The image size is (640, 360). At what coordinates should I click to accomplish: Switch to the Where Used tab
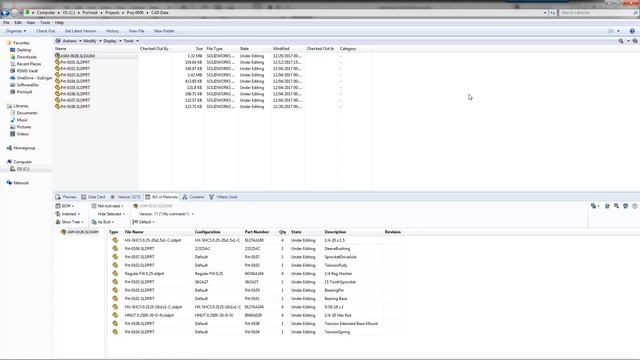223,197
